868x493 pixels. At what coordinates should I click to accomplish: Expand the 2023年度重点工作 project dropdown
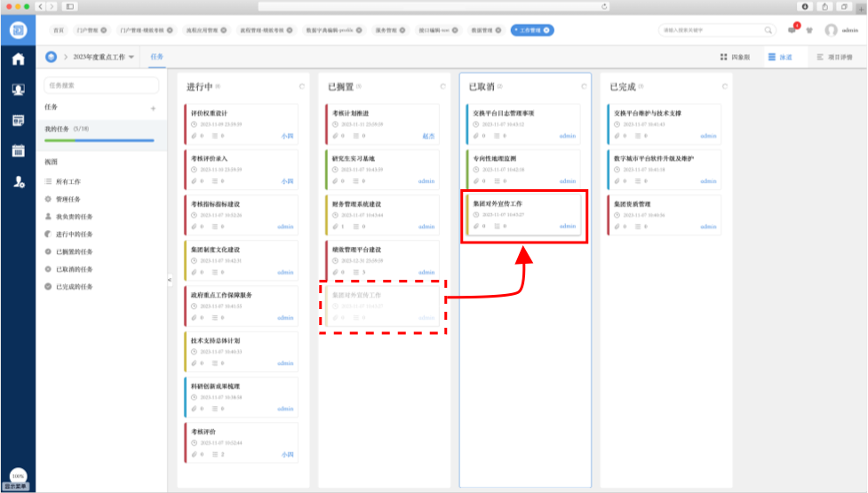[131, 57]
